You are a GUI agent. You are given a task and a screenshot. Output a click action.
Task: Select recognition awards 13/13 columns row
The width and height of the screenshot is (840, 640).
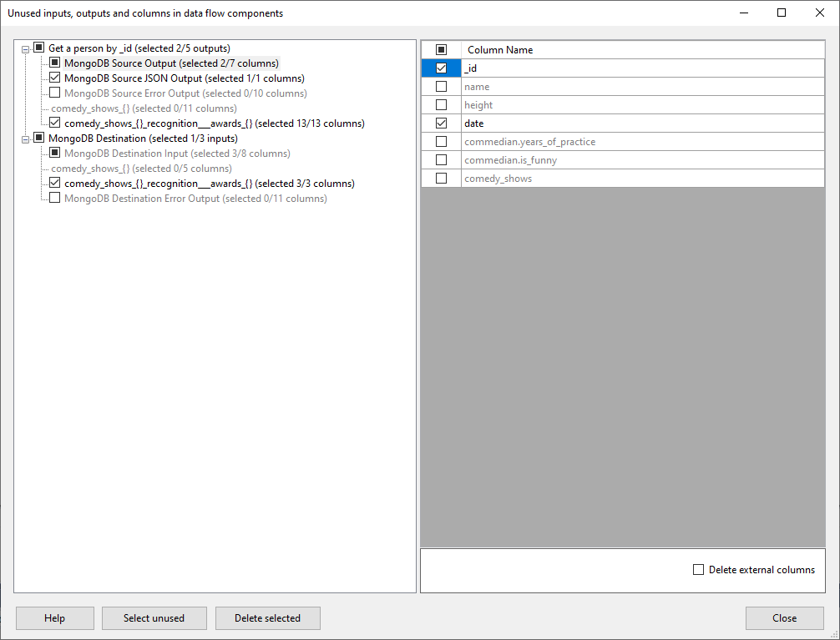(x=215, y=123)
